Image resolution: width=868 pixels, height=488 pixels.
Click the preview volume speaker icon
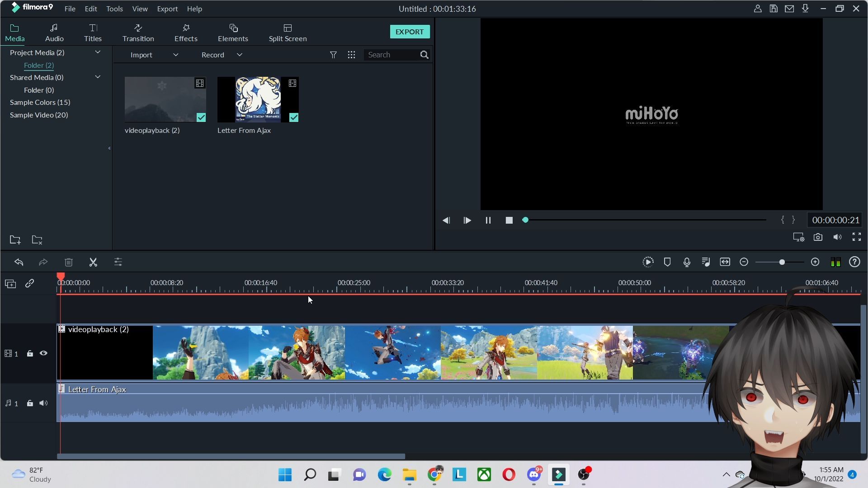click(x=837, y=237)
